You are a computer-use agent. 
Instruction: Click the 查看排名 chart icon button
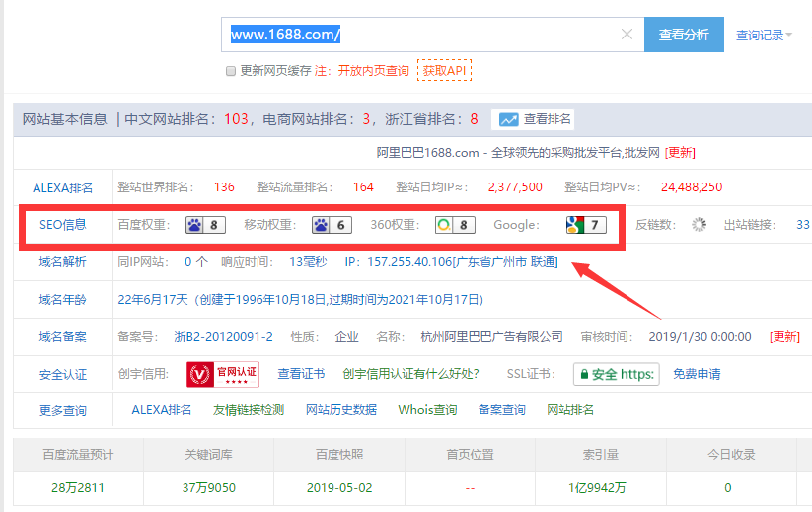point(533,119)
